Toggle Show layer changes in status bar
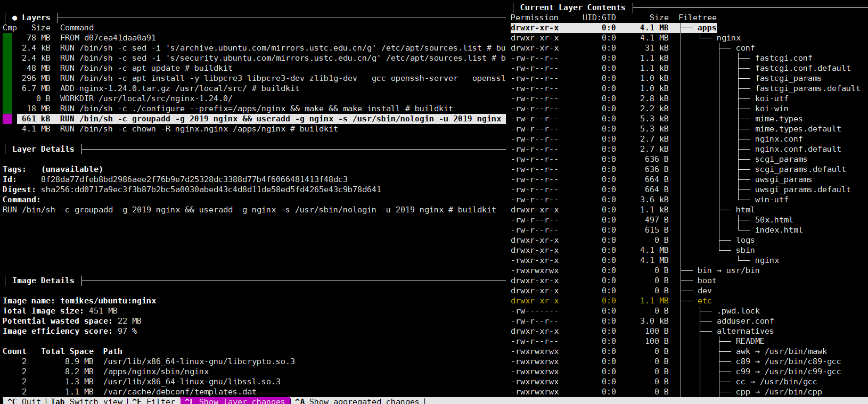The width and height of the screenshot is (868, 404). click(x=235, y=401)
